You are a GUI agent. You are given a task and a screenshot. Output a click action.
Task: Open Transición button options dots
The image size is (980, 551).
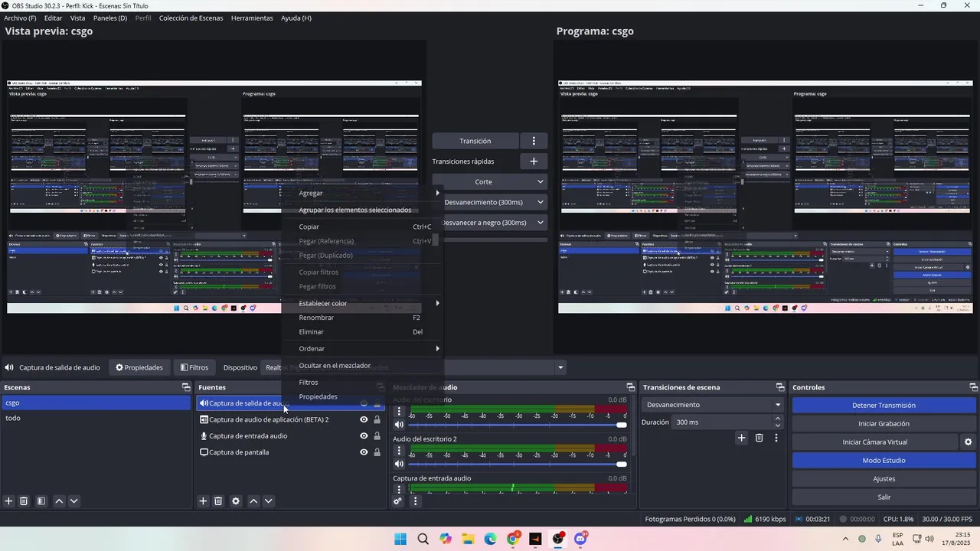[x=534, y=141]
